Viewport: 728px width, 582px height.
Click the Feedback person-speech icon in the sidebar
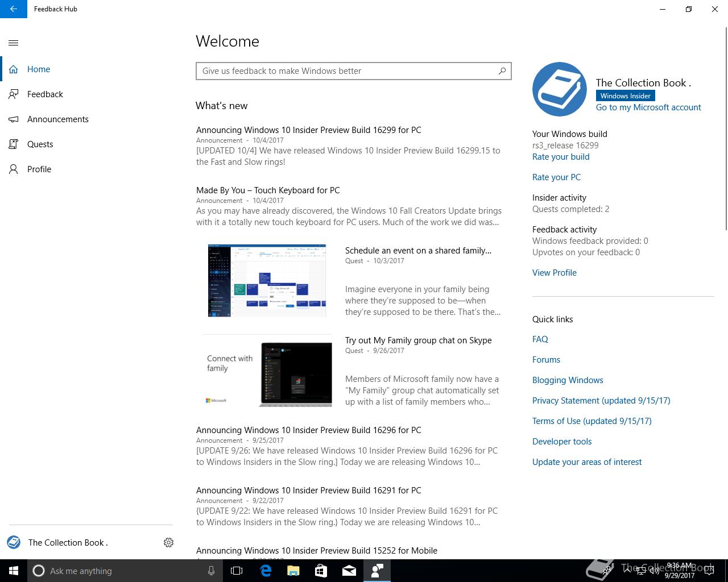tap(14, 94)
